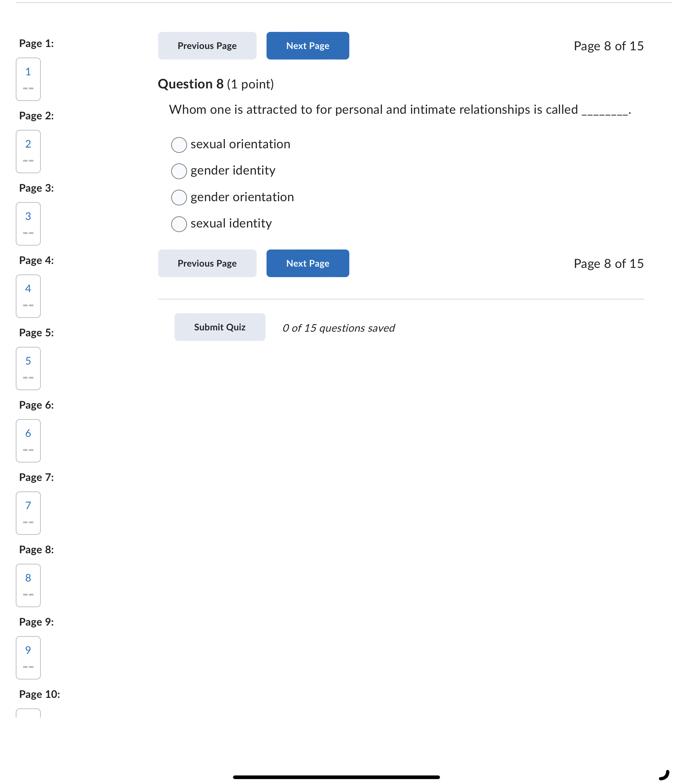Image resolution: width=673 pixels, height=784 pixels.
Task: Click the bottom Next Page button
Action: pos(308,263)
